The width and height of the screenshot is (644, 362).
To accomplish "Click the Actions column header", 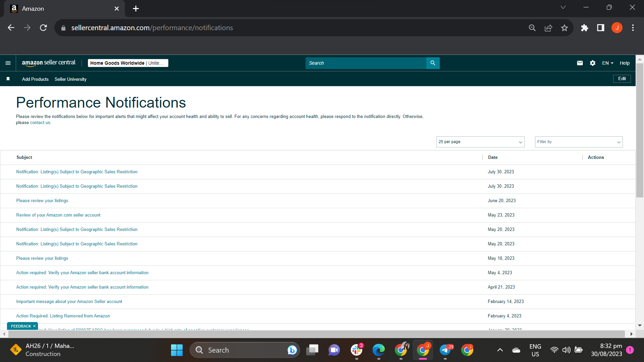I will (x=596, y=158).
